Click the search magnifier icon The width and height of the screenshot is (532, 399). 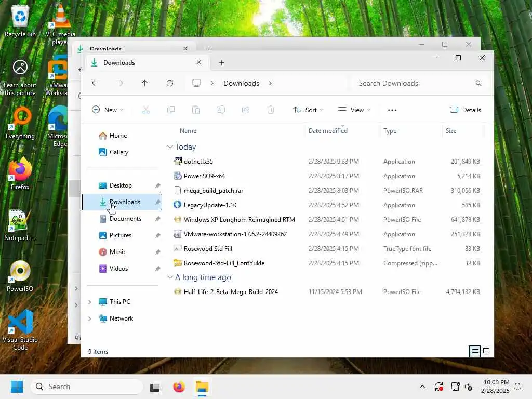[478, 83]
